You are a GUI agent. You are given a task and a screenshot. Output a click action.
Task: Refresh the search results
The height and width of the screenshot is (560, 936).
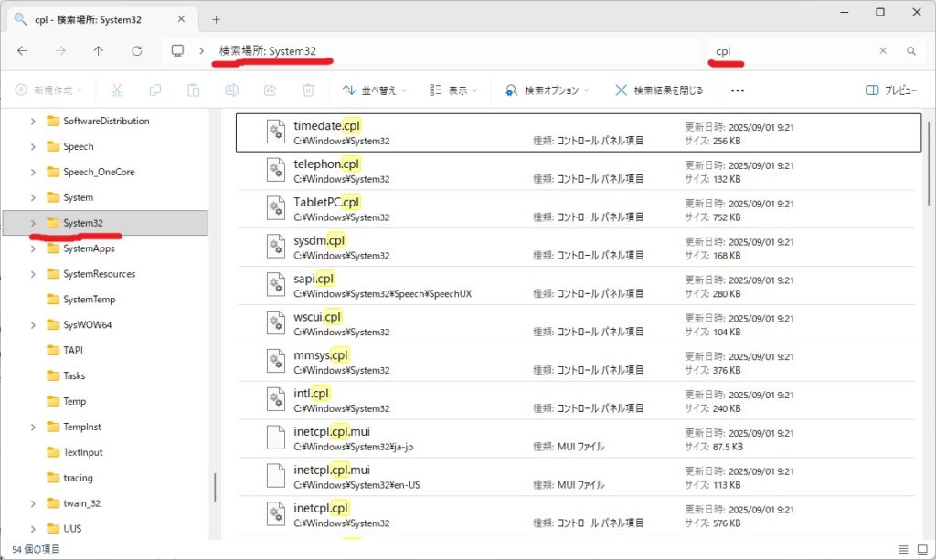coord(137,51)
